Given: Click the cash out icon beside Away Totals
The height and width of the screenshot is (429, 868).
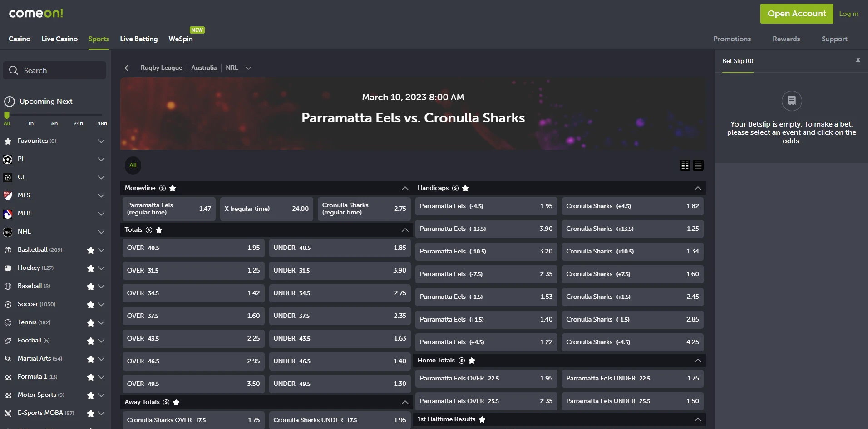Looking at the screenshot, I should (x=166, y=402).
